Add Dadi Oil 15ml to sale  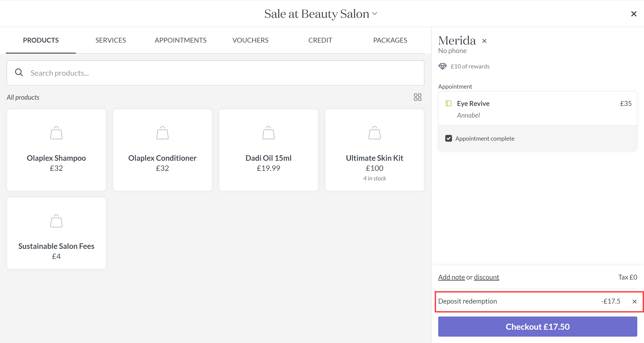point(268,150)
